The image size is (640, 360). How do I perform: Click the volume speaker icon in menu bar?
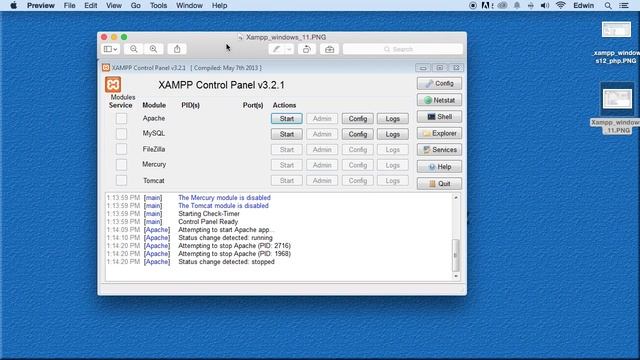point(544,5)
